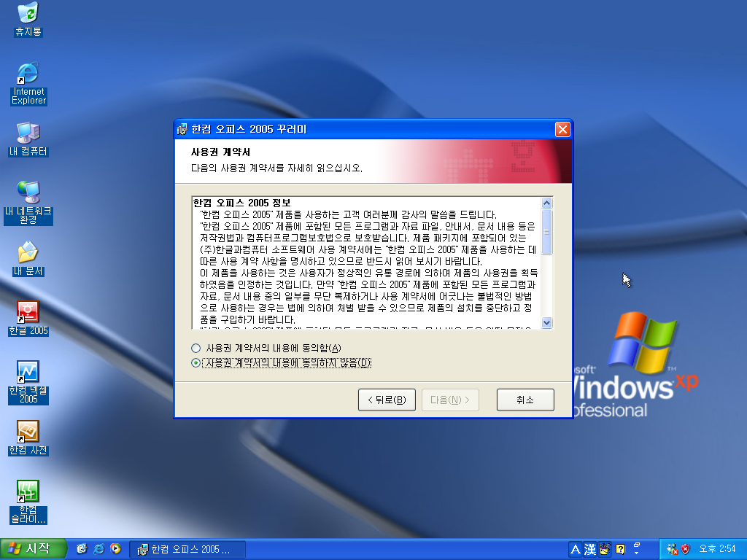Image resolution: width=747 pixels, height=560 pixels.
Task: Select the 한컴 넥셀 2005 desktop shortcut
Action: [28, 382]
